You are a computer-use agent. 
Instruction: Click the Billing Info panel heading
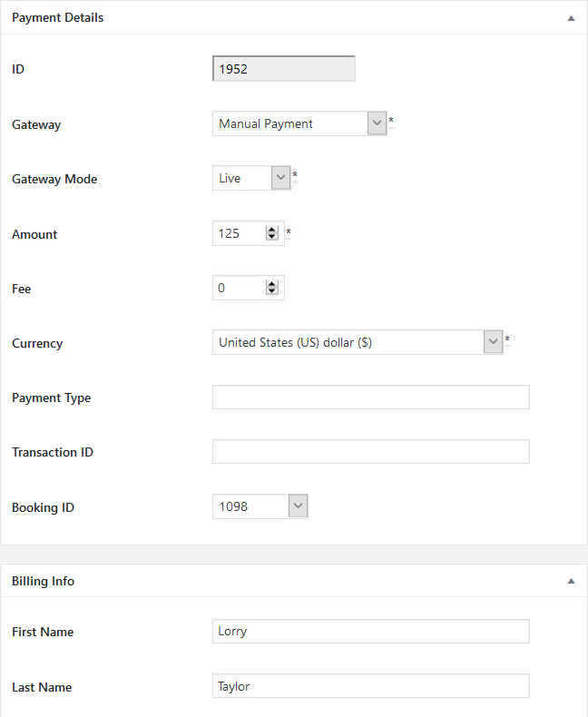coord(43,581)
